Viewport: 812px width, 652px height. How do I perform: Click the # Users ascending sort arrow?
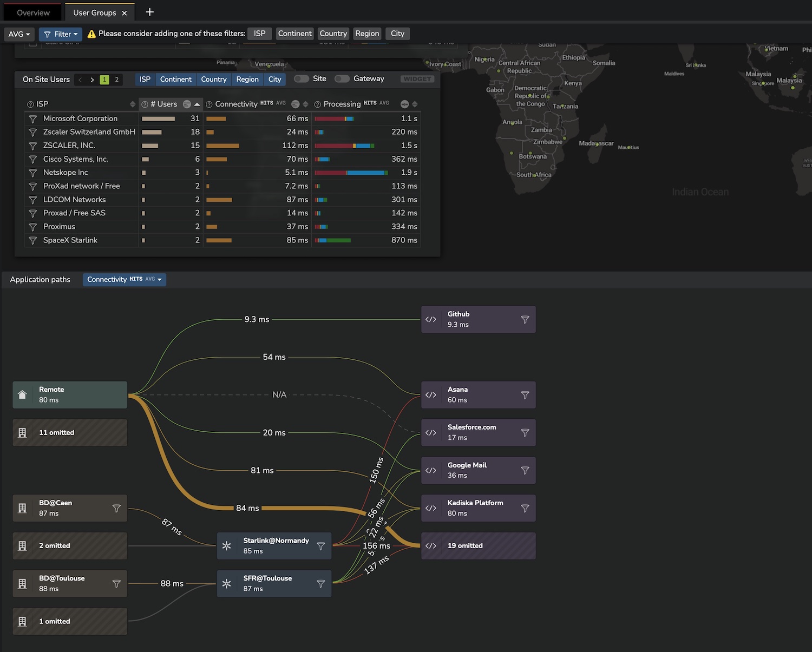197,104
